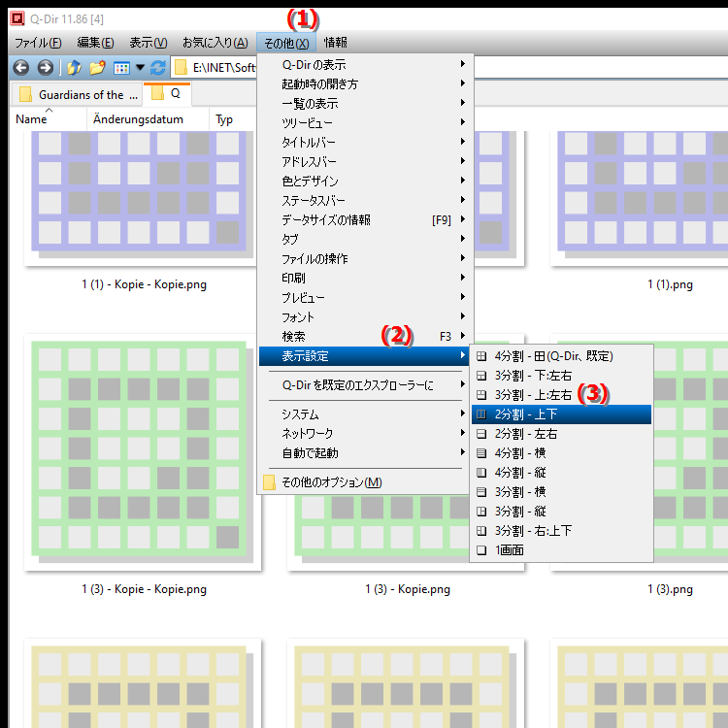Expand the タイトルバー submenu
Screen dimensions: 728x728
[x=366, y=142]
